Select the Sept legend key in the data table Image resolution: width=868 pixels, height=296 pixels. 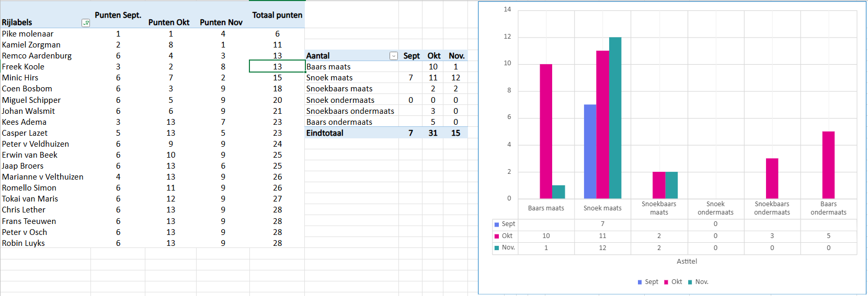[x=497, y=224]
